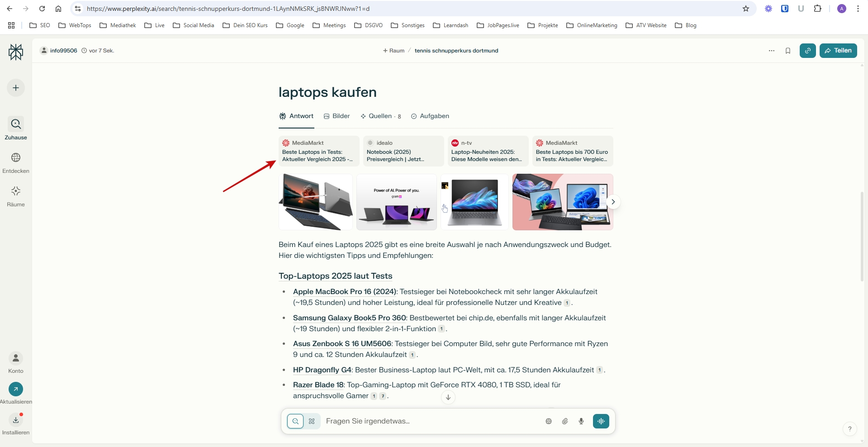Activate microphone dictation icon
The image size is (868, 447).
point(581,421)
